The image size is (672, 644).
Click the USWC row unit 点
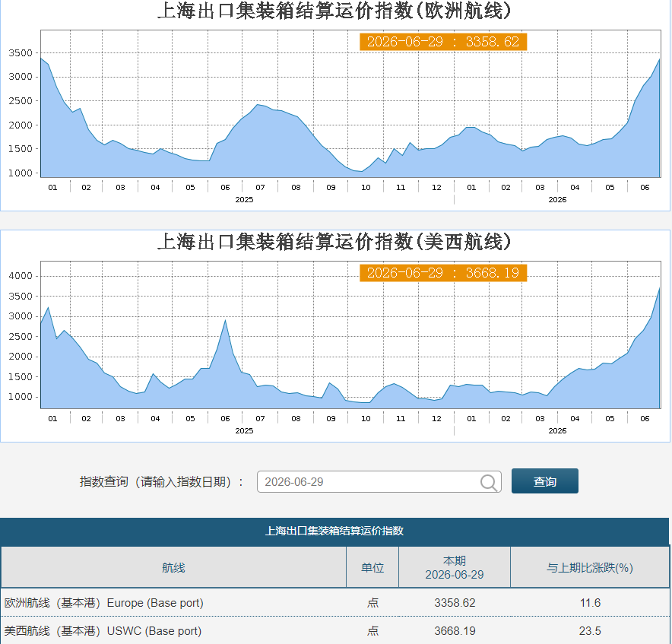pyautogui.click(x=372, y=631)
